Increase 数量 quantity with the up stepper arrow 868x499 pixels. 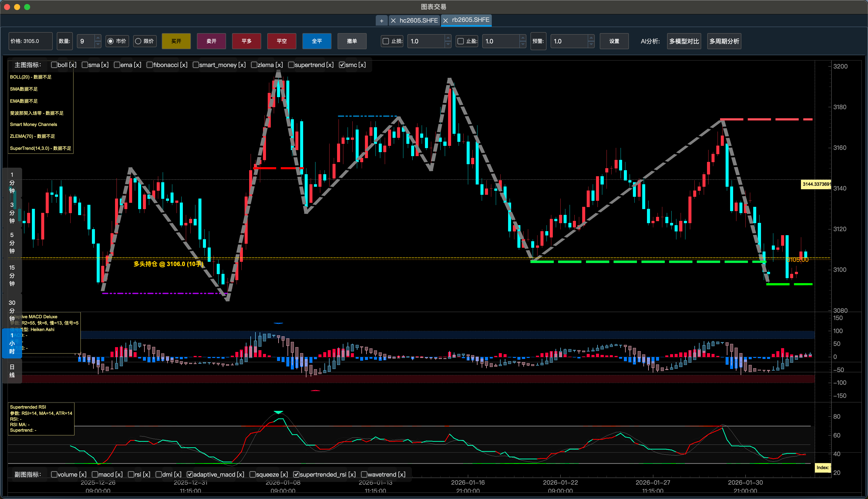click(x=98, y=38)
